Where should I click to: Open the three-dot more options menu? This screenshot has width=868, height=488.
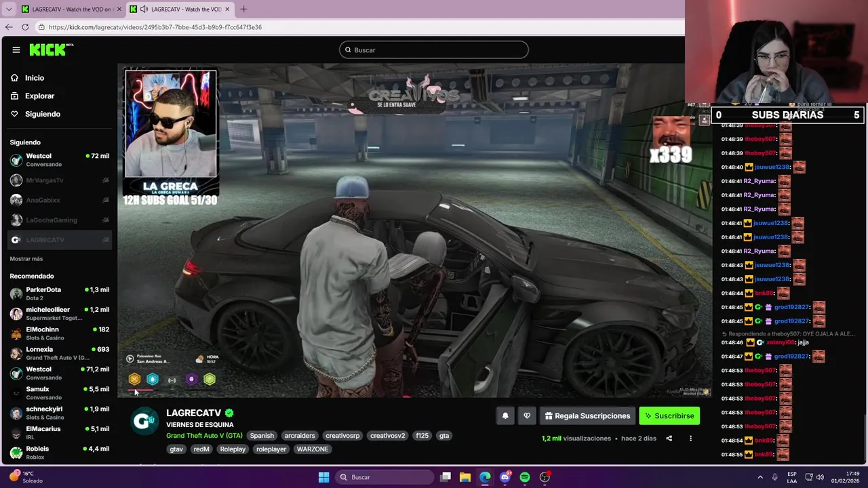point(690,439)
